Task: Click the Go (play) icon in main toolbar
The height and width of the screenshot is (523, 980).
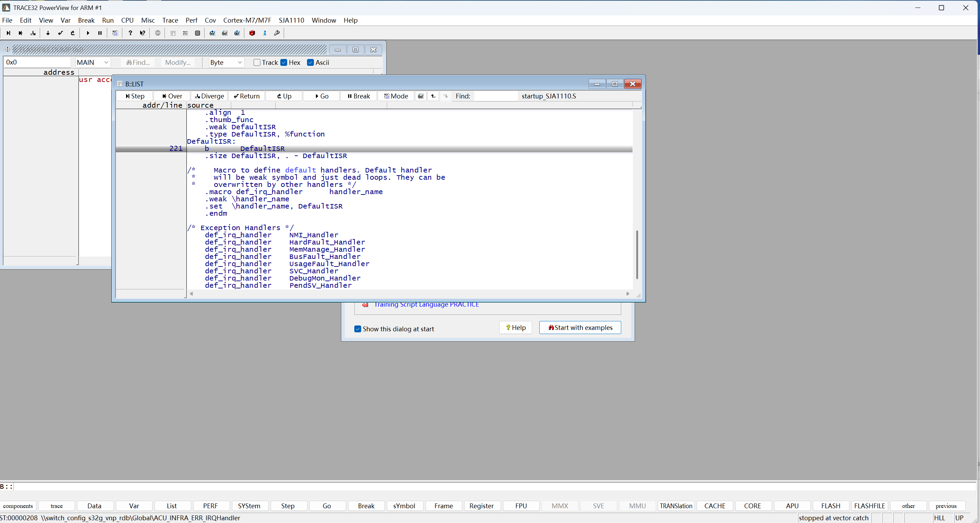Action: (88, 33)
